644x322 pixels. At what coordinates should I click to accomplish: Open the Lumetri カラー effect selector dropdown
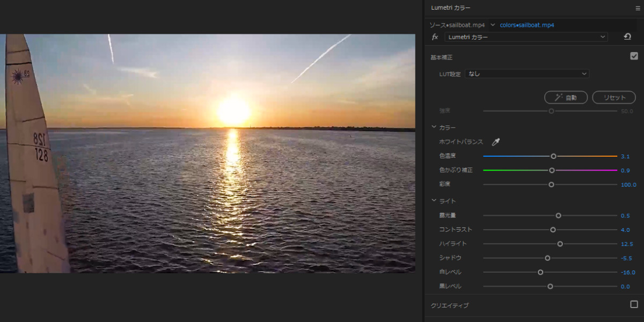point(526,37)
